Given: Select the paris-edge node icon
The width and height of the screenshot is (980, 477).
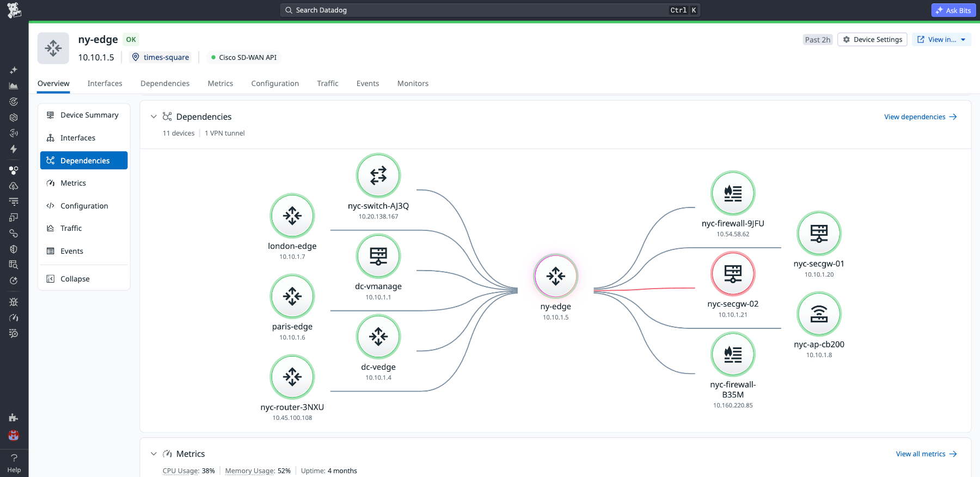Looking at the screenshot, I should 292,296.
